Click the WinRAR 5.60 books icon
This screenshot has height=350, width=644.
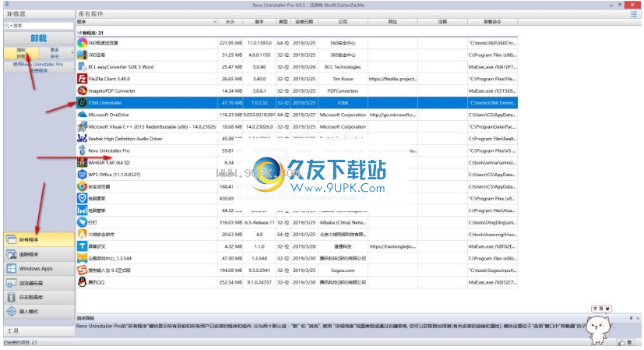(x=82, y=162)
